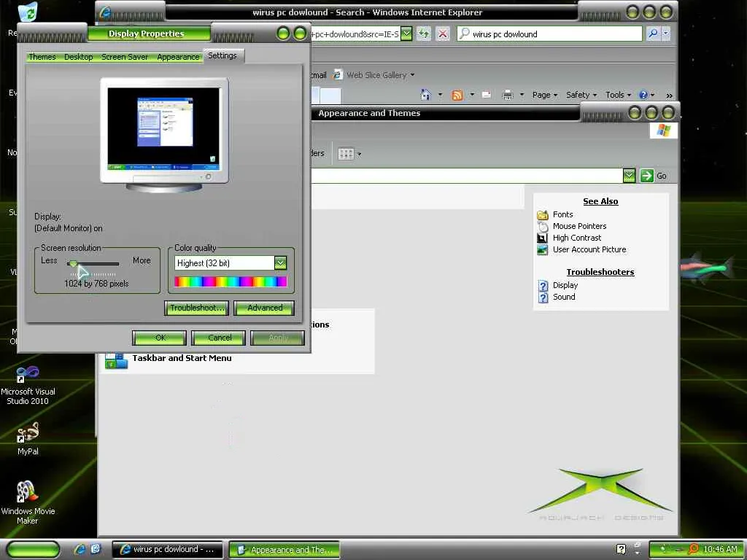Click the green Start button
This screenshot has width=747, height=560.
click(x=34, y=549)
